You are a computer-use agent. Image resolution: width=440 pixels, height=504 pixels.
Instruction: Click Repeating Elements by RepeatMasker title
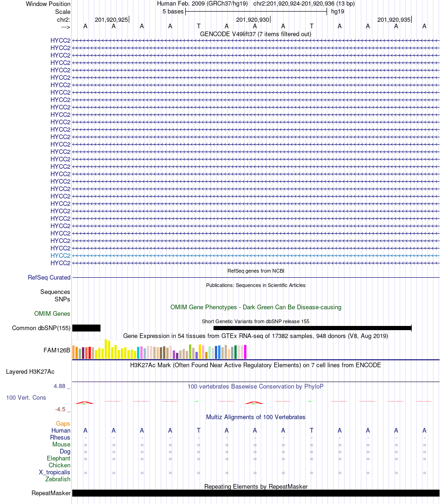tap(256, 486)
